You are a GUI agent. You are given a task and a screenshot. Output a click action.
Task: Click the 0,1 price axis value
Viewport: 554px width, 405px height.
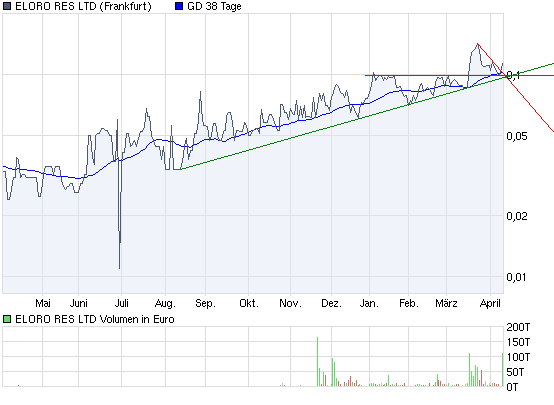click(x=513, y=75)
